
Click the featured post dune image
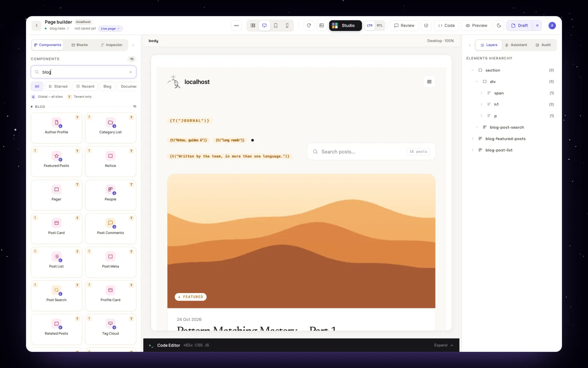pyautogui.click(x=301, y=241)
